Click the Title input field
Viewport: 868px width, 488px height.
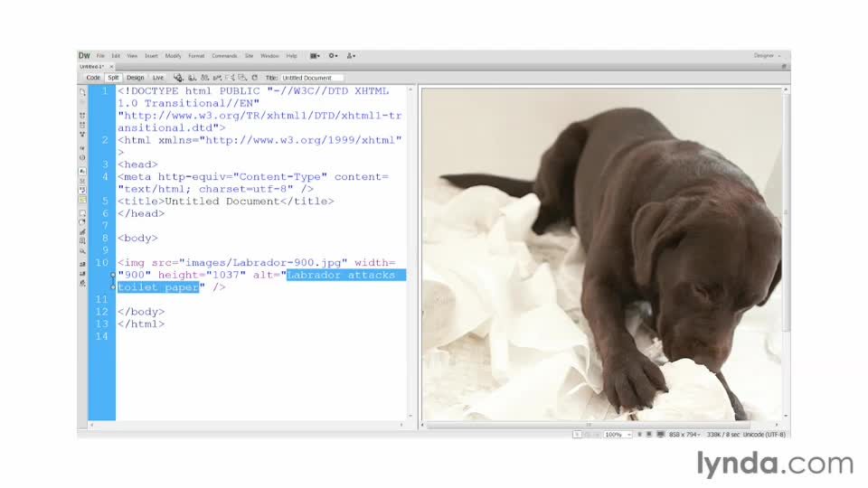[x=312, y=78]
